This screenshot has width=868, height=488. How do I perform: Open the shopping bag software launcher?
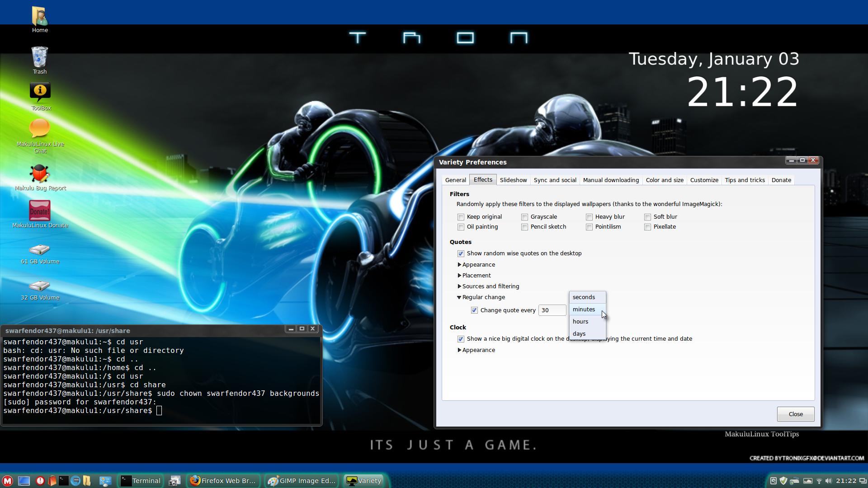click(x=52, y=481)
